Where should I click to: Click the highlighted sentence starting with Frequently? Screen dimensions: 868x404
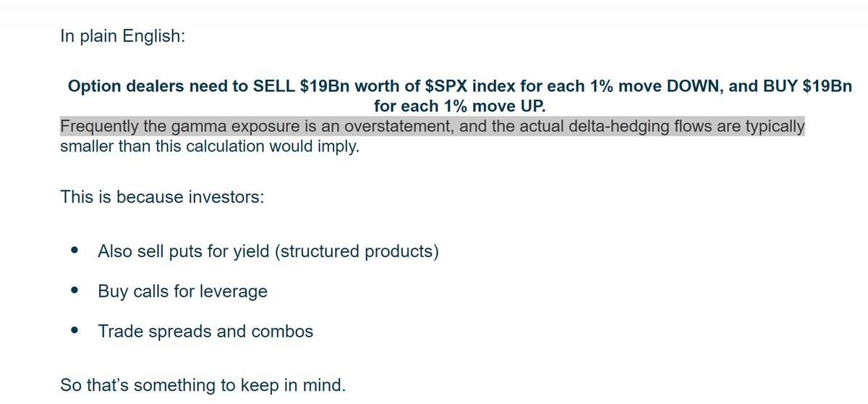pyautogui.click(x=433, y=127)
